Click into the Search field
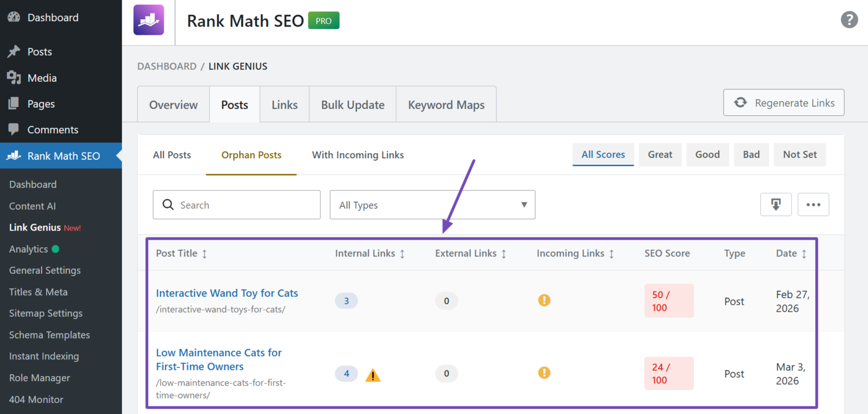 (x=237, y=205)
